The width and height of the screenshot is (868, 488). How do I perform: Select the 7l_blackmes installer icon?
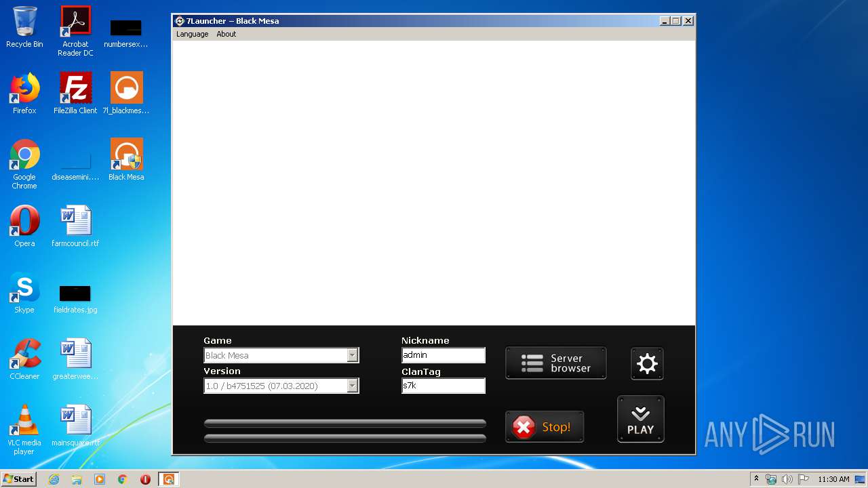[126, 94]
